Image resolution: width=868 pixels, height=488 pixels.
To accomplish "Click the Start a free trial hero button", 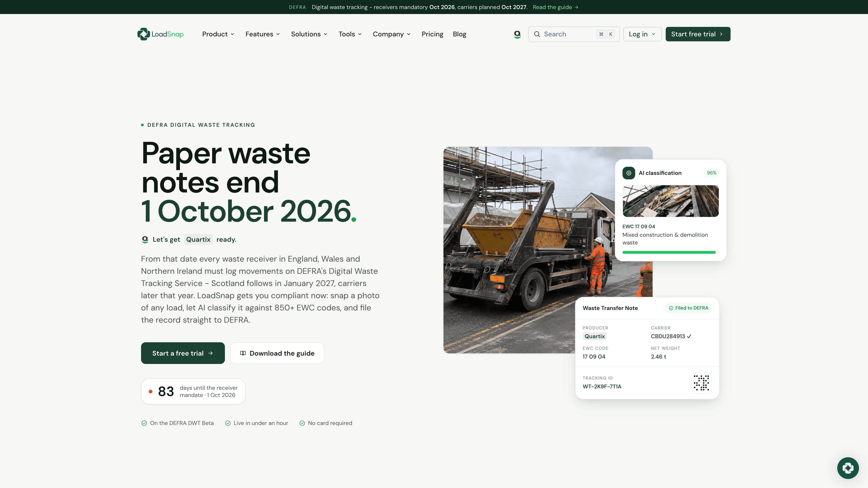I will pos(183,353).
